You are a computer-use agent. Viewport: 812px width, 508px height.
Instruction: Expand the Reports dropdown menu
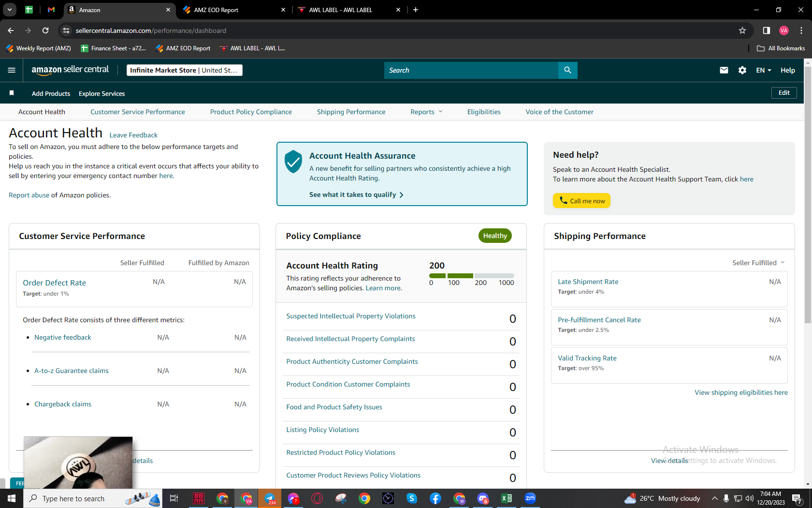pos(426,112)
